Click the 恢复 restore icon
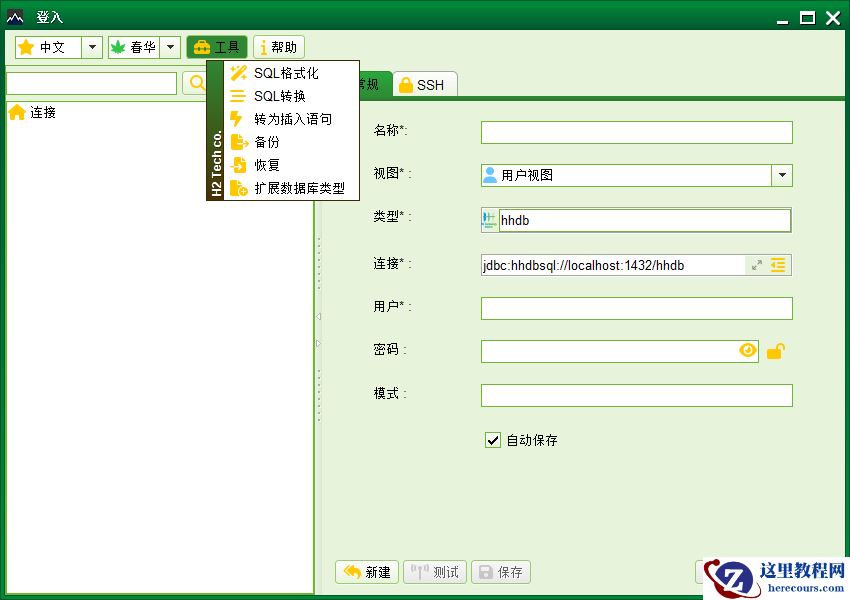 tap(237, 166)
